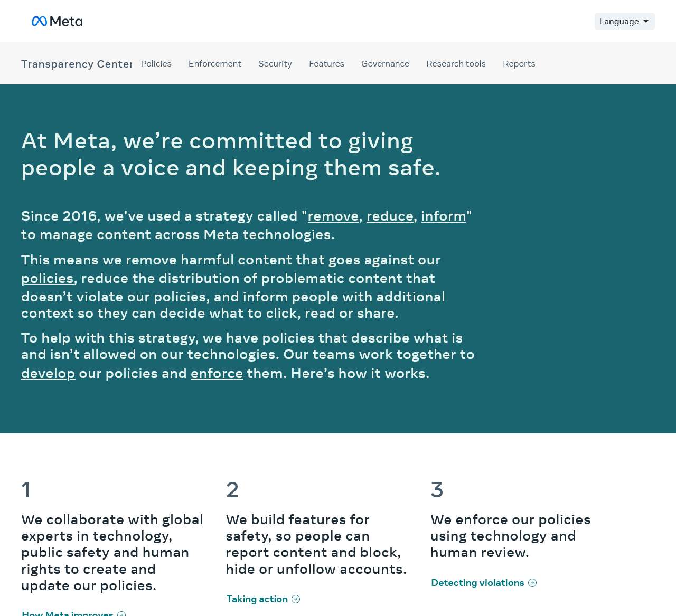
Task: Open the Detecting violations link
Action: 477,583
